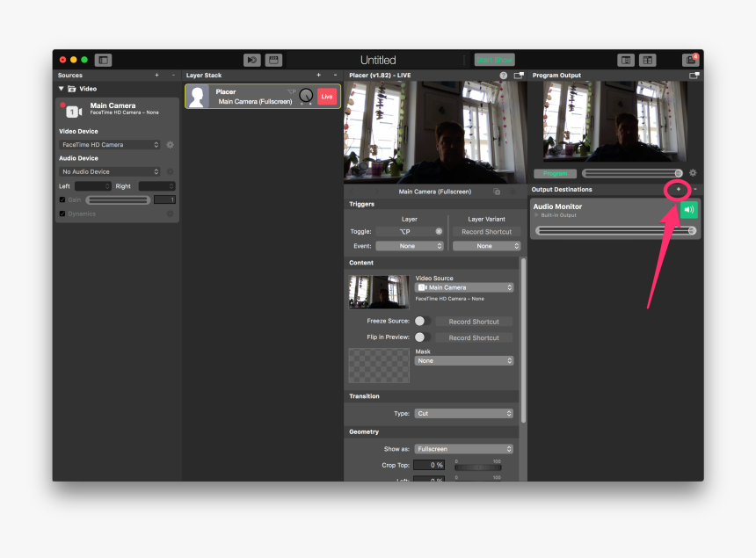Add a new source with Sources plus
Screen dimensions: 756x558
pyautogui.click(x=156, y=76)
